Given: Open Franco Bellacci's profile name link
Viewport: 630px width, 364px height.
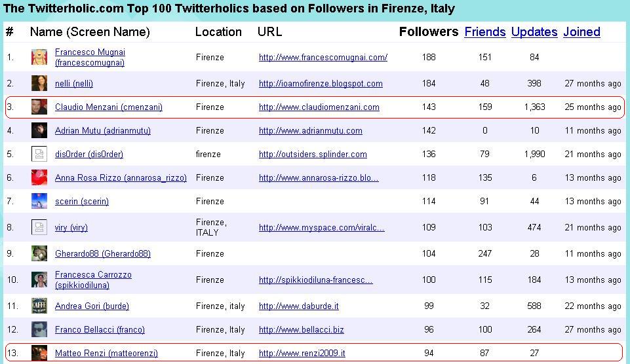Looking at the screenshot, I should [100, 329].
